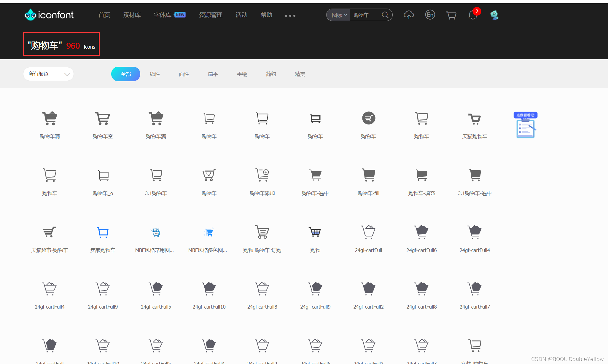Expand the ... more menu in the navbar
Image resolution: width=608 pixels, height=364 pixels.
290,15
